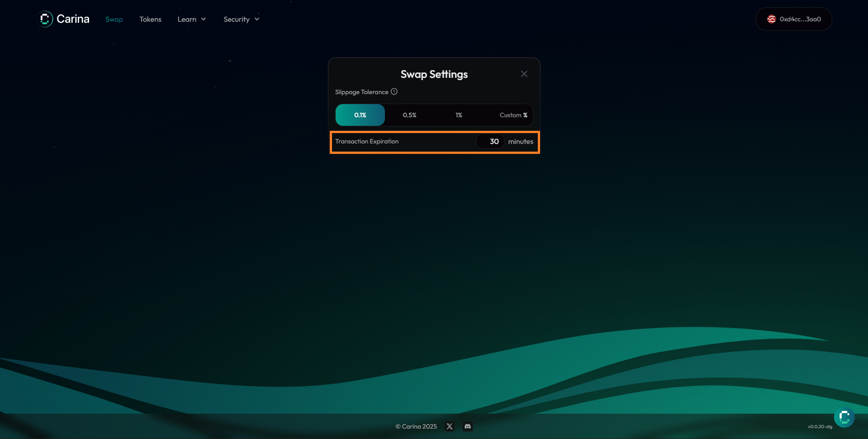The image size is (868, 439).
Task: Expand the Security dropdown menu
Action: tap(241, 19)
